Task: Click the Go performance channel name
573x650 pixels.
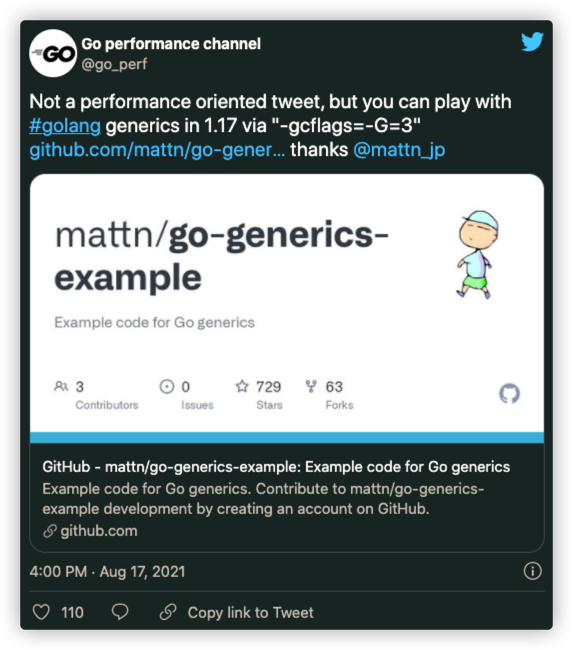Action: pos(171,44)
